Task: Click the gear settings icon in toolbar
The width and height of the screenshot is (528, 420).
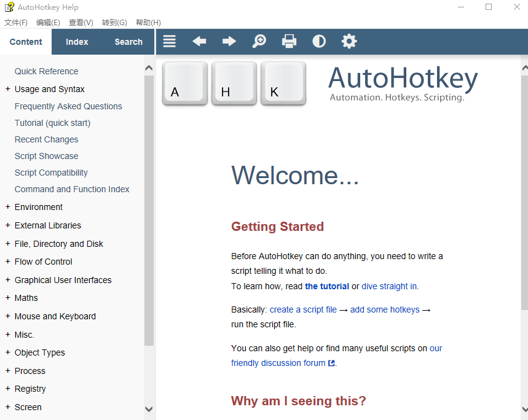Action: point(349,42)
